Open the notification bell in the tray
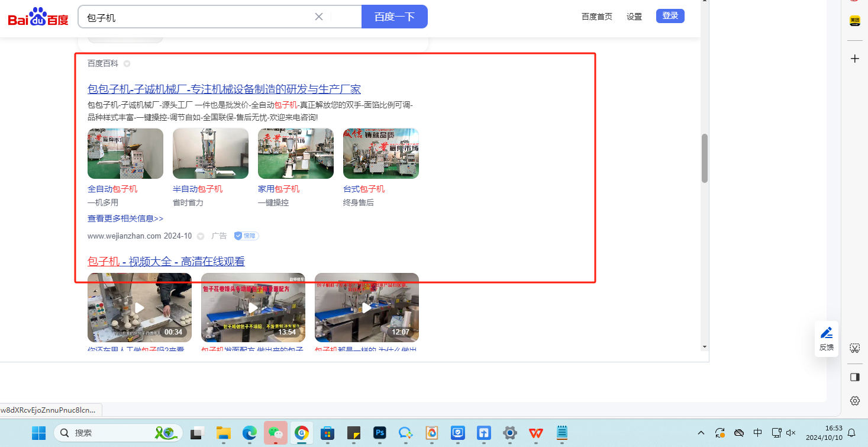This screenshot has width=868, height=447. 852,433
